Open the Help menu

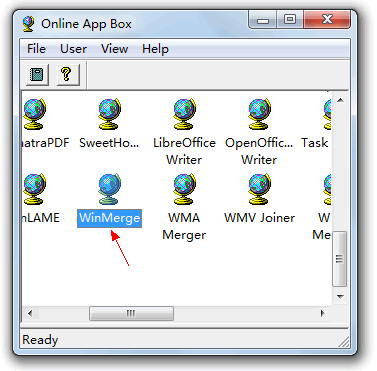click(x=155, y=49)
